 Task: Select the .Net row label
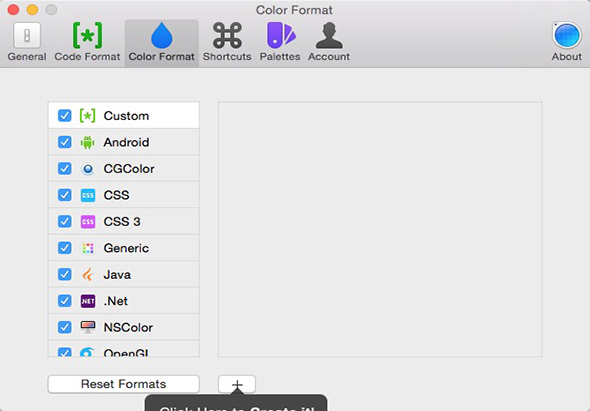(116, 301)
